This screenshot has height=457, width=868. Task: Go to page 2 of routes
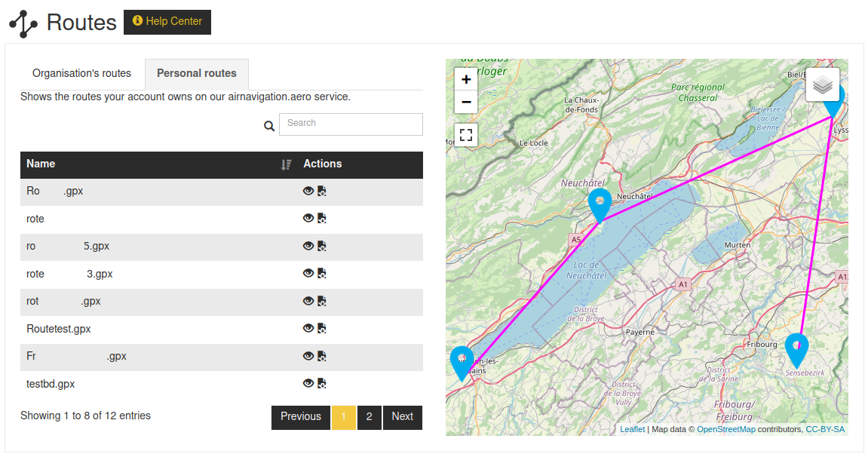(x=370, y=417)
